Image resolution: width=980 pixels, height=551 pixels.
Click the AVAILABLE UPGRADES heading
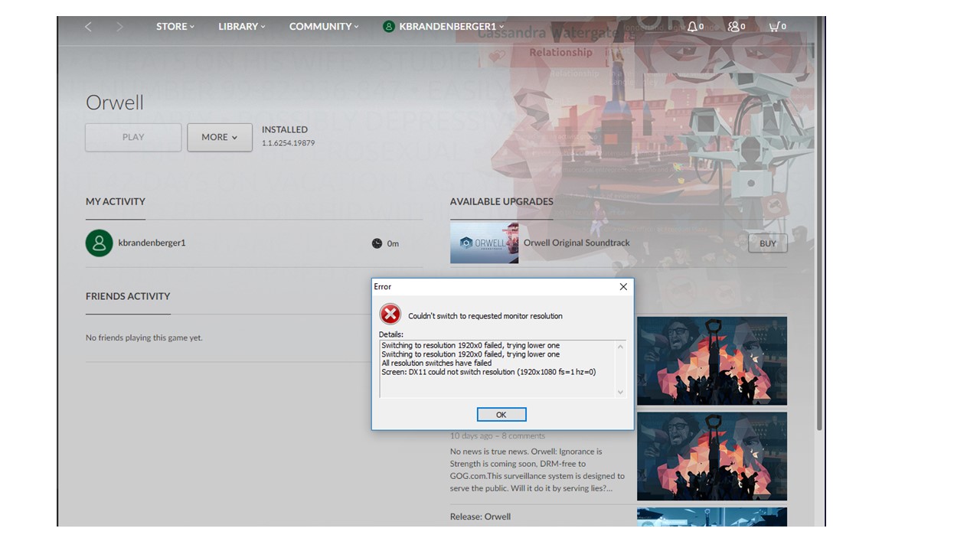501,201
